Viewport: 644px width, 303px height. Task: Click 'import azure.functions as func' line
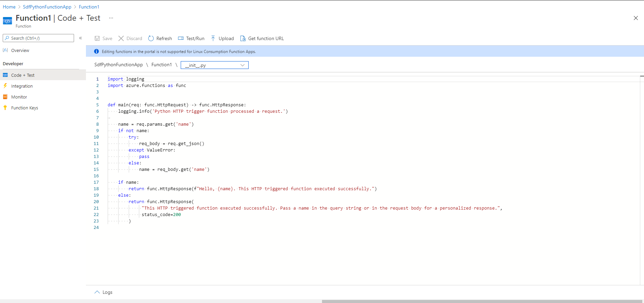click(147, 85)
